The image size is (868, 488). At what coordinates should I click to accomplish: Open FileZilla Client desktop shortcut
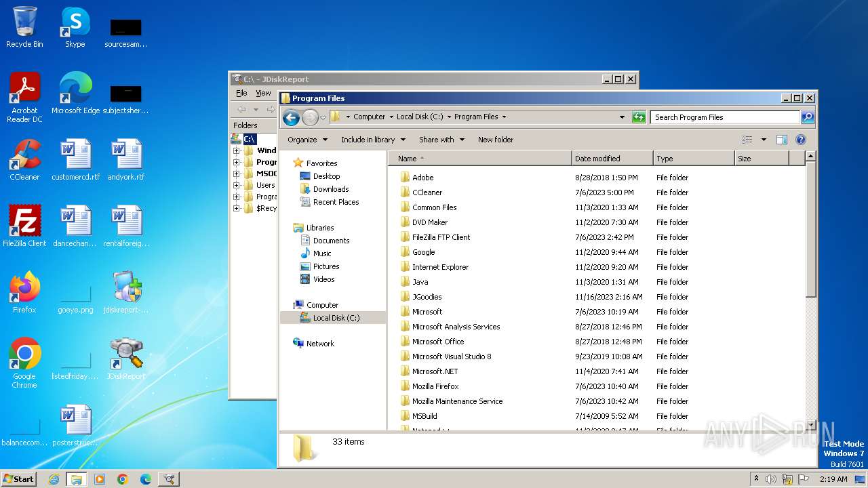coord(24,226)
